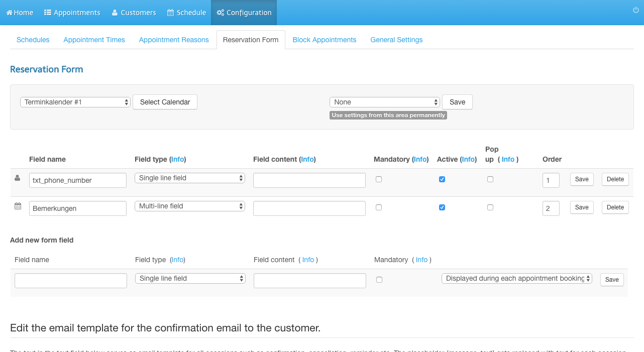Toggle Pop up checkbox for txt_phone_number
This screenshot has height=352, width=644.
[490, 179]
